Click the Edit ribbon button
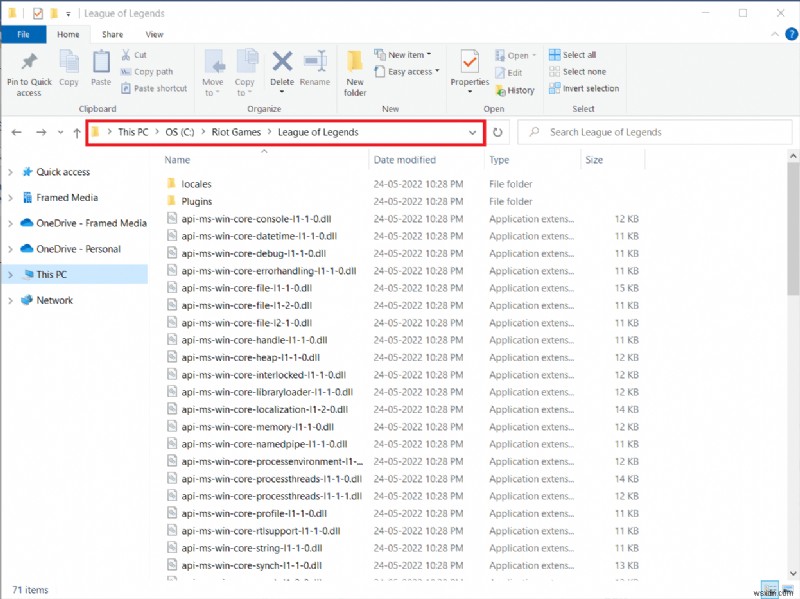This screenshot has height=599, width=800. [x=509, y=72]
